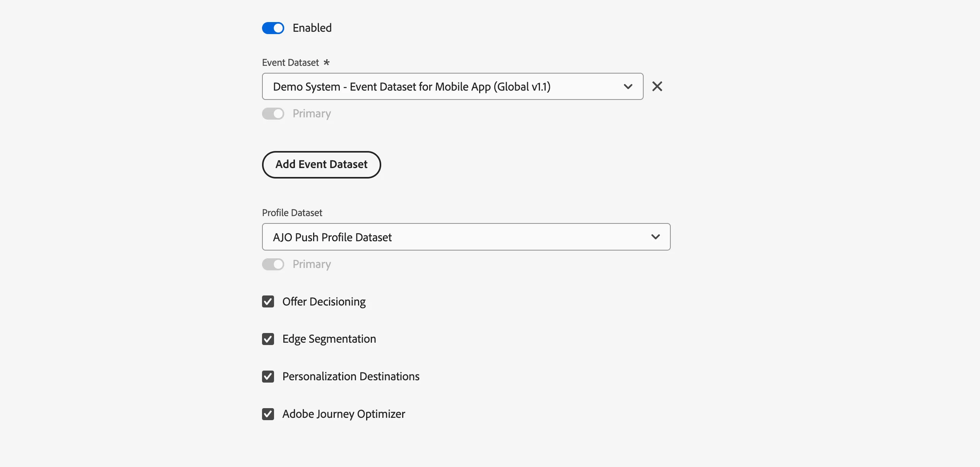Click the Personalization Destinations label

[x=351, y=376]
